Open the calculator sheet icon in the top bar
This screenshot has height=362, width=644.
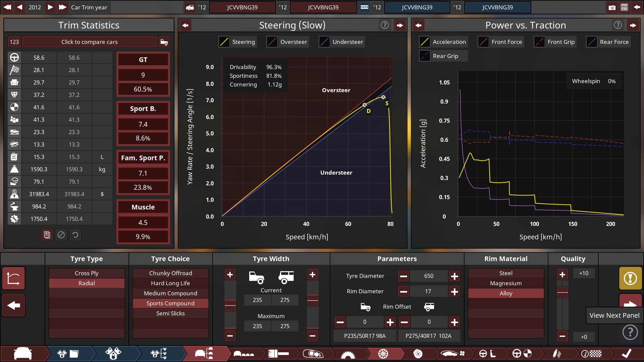624,7
